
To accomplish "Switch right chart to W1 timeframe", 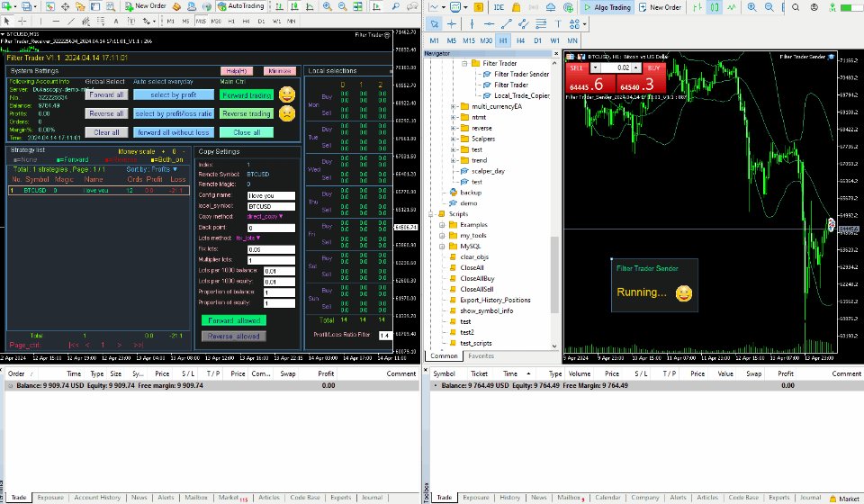I will pos(555,40).
